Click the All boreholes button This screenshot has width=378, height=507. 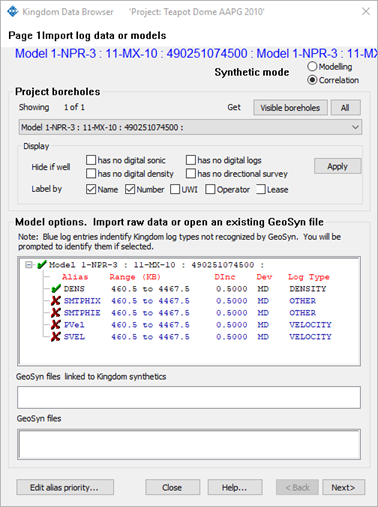345,108
